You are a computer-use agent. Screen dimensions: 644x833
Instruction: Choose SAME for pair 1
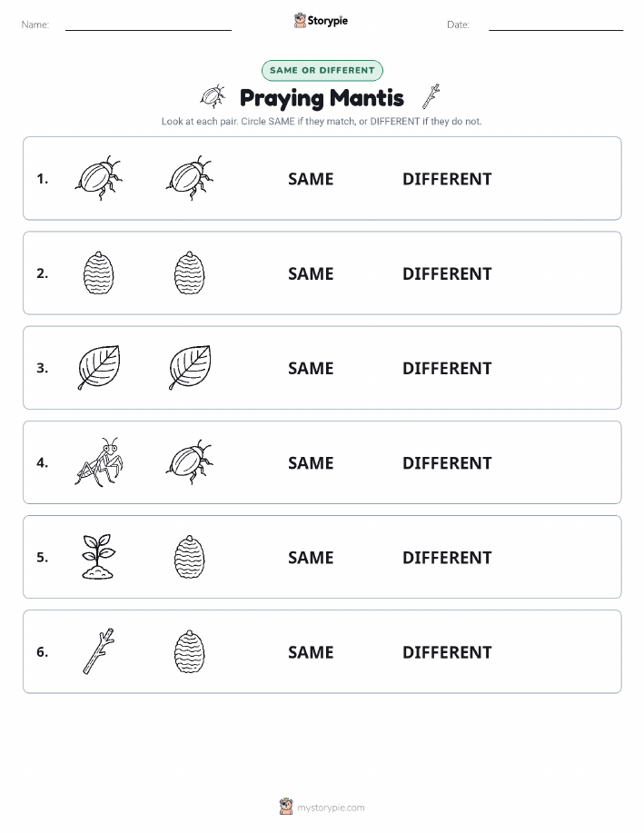(311, 179)
